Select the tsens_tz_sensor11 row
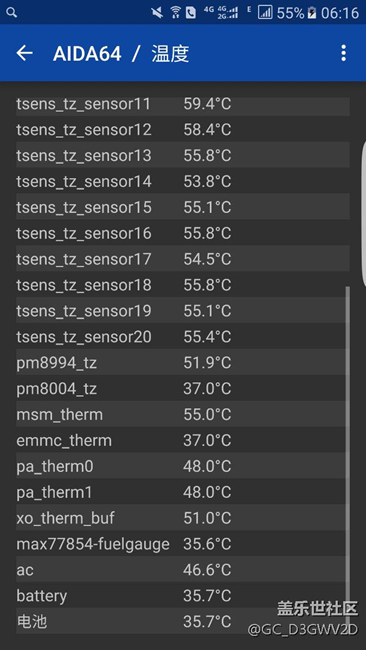366x650 pixels. pyautogui.click(x=183, y=104)
